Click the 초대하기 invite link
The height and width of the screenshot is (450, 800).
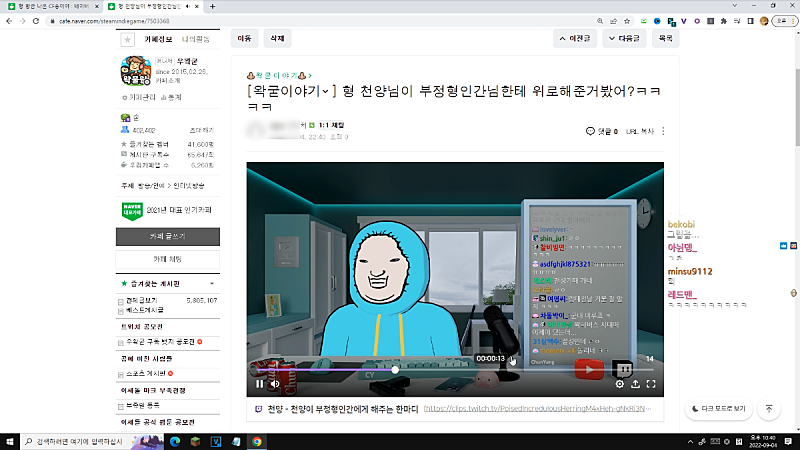[202, 131]
